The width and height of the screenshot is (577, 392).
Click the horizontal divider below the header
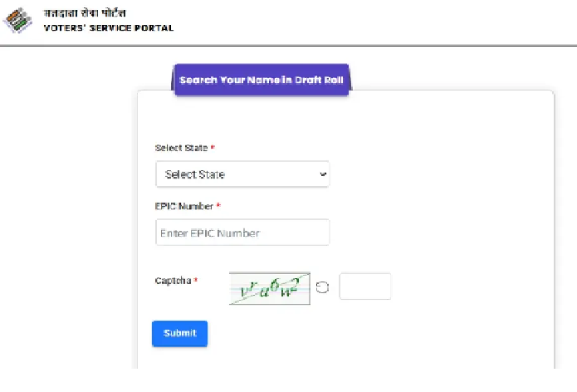point(288,45)
